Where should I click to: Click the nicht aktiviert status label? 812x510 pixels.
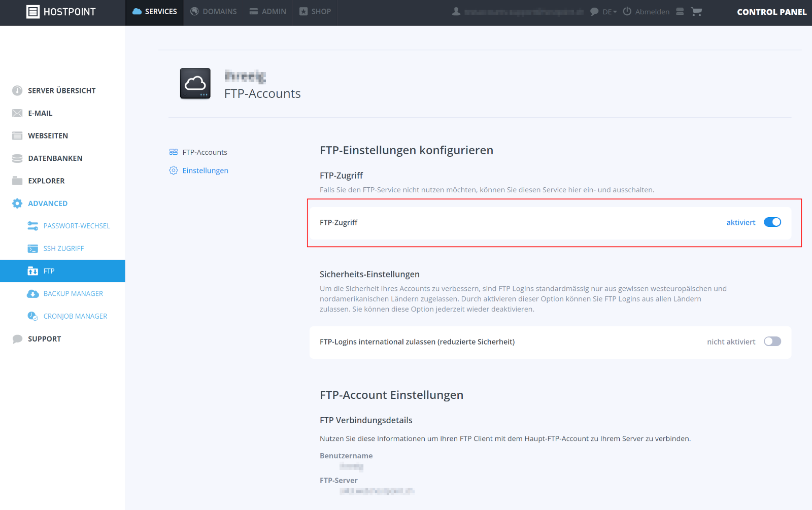(x=731, y=342)
